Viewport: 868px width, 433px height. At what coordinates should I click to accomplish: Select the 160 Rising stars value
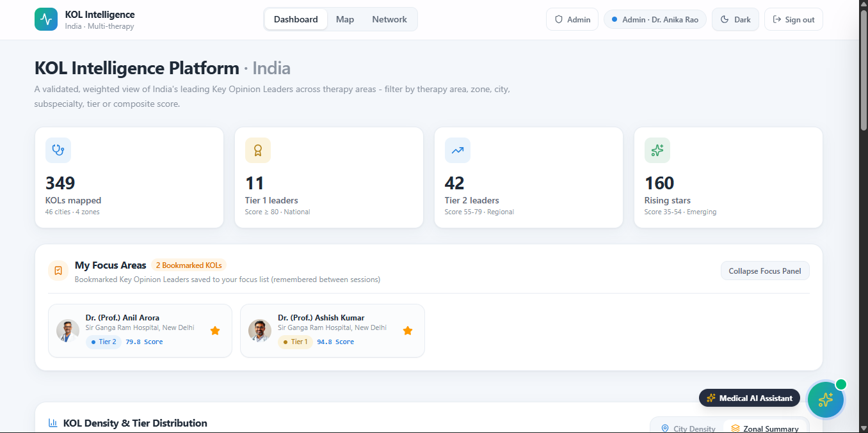pyautogui.click(x=659, y=184)
